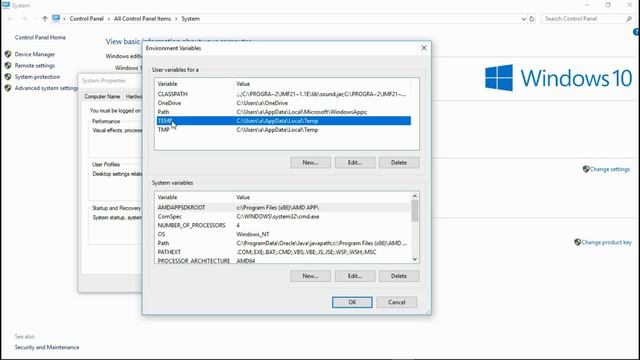The width and height of the screenshot is (640, 360).
Task: Click the Device Manager shield icon
Action: 8,54
